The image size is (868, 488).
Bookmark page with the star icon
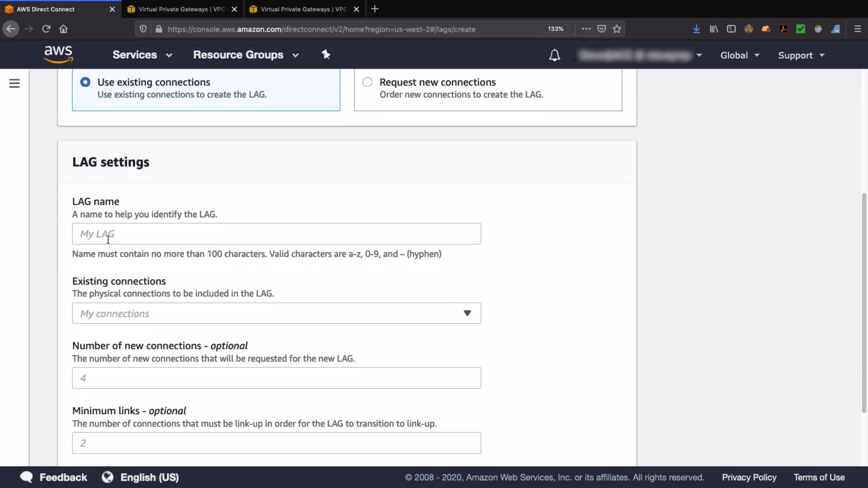click(617, 29)
